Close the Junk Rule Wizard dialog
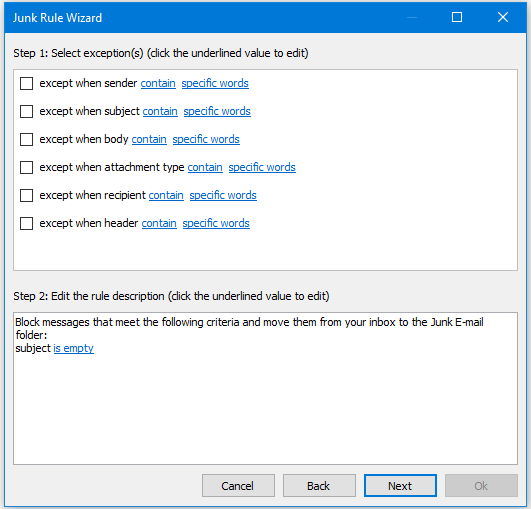 pyautogui.click(x=503, y=17)
